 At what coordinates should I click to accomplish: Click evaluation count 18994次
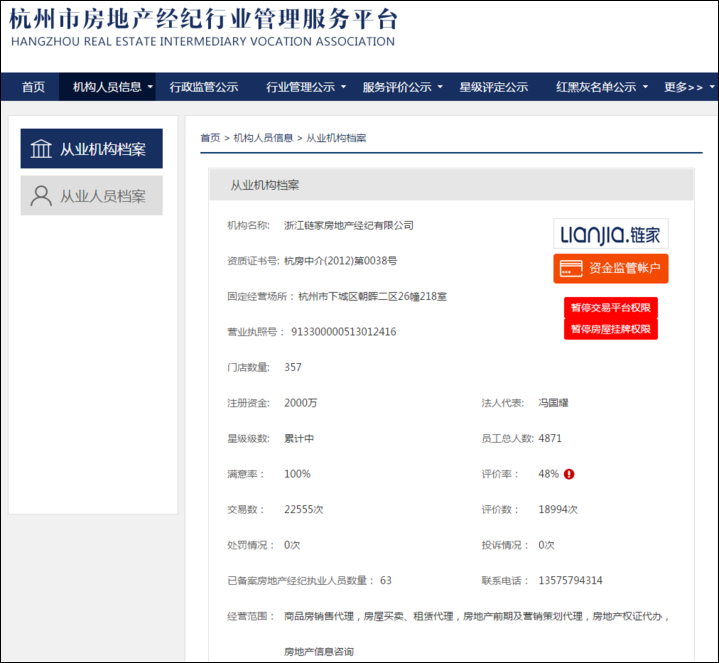(x=558, y=509)
